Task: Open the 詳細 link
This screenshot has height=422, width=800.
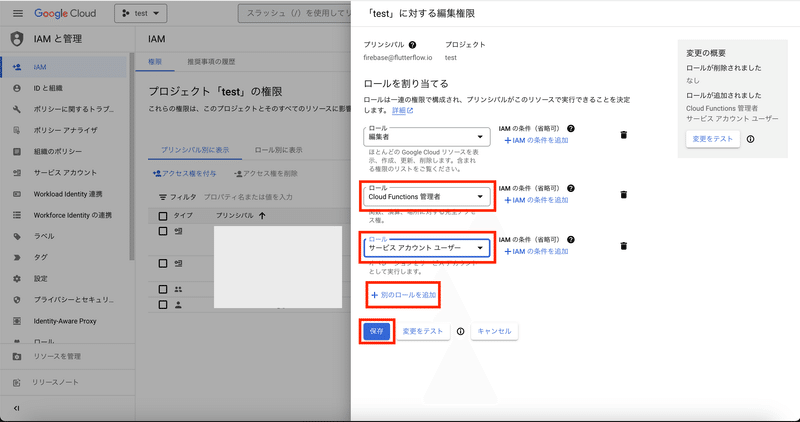Action: click(x=403, y=110)
